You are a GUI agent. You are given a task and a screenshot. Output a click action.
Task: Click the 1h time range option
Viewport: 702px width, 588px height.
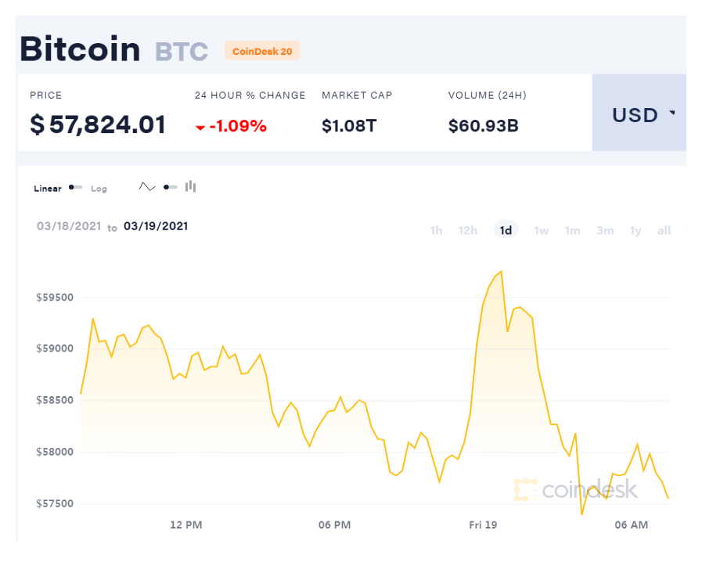[436, 230]
